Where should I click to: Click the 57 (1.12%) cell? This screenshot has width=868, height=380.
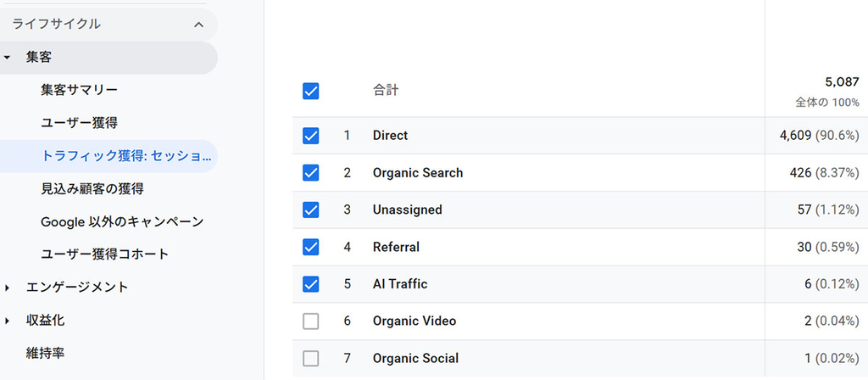[x=828, y=210]
